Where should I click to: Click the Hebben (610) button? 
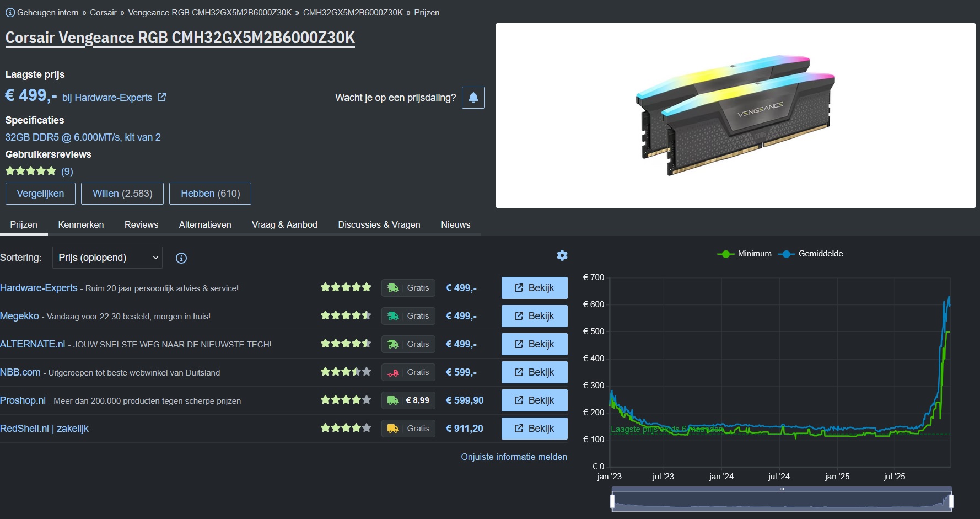(x=210, y=194)
